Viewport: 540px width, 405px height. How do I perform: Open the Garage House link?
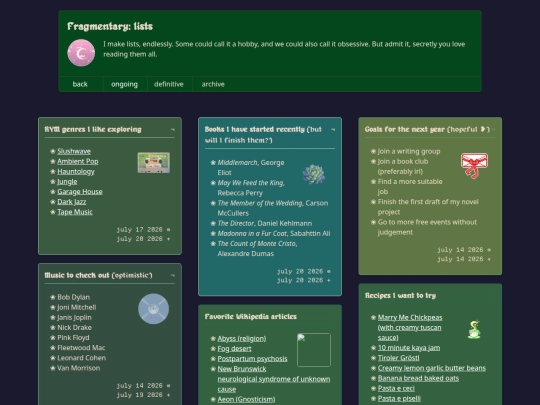pos(80,191)
